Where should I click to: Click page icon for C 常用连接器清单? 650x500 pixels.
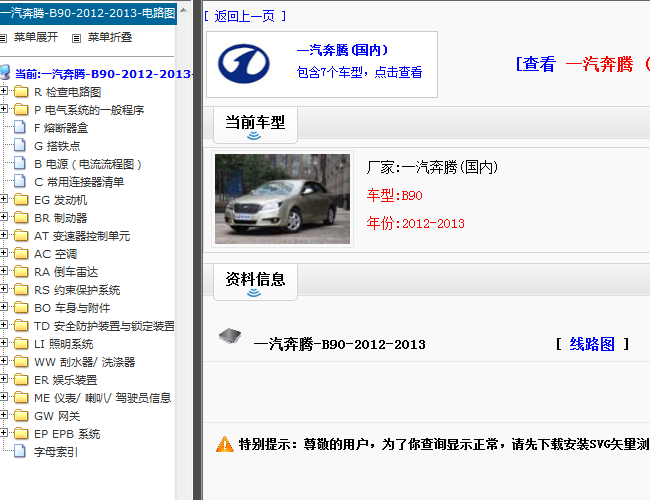pyautogui.click(x=20, y=181)
